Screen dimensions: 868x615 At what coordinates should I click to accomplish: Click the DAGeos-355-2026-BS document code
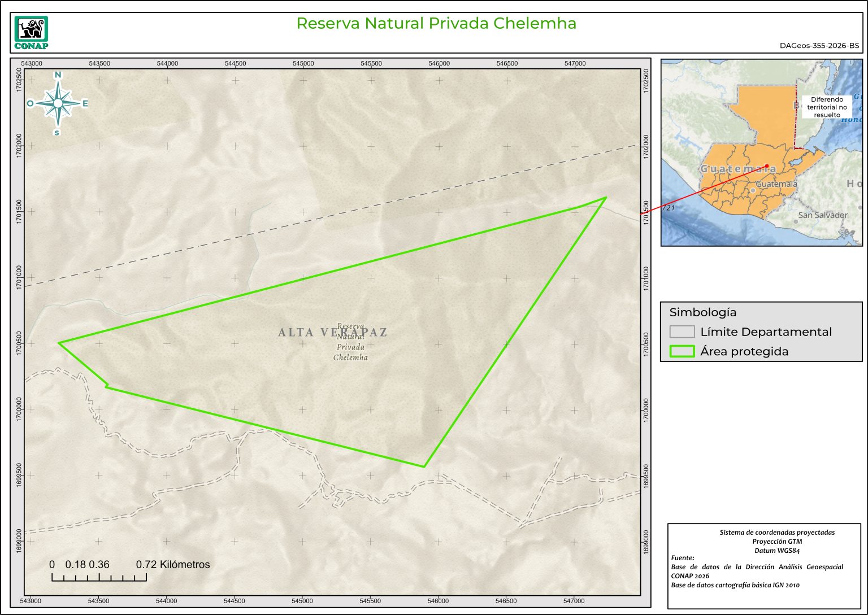pyautogui.click(x=819, y=46)
